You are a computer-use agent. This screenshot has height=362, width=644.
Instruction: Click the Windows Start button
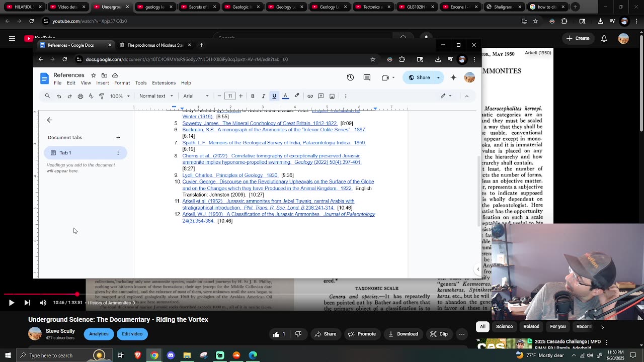(x=8, y=355)
